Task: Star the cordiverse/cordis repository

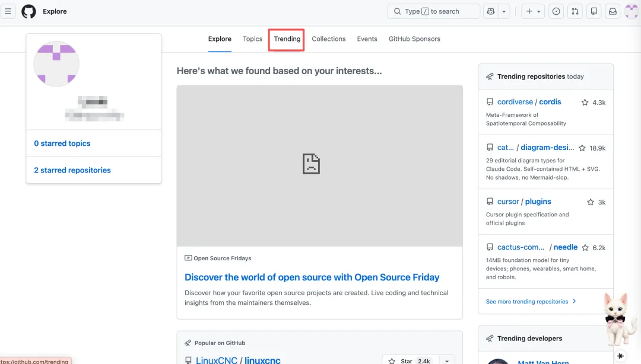Action: (585, 102)
